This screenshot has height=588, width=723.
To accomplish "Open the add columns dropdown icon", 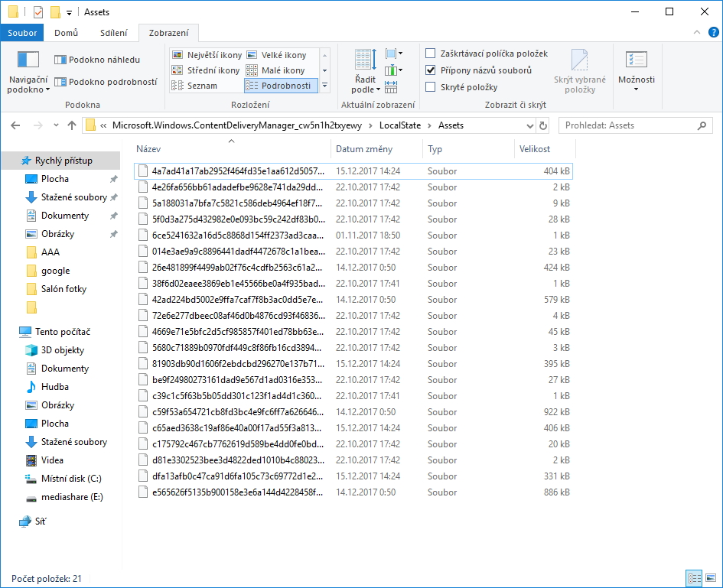I will [394, 70].
